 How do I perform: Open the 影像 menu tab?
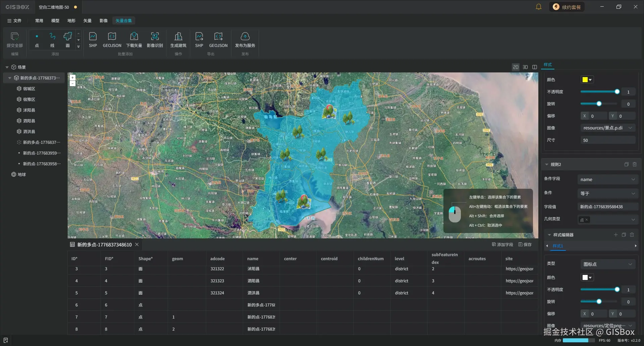(x=104, y=20)
